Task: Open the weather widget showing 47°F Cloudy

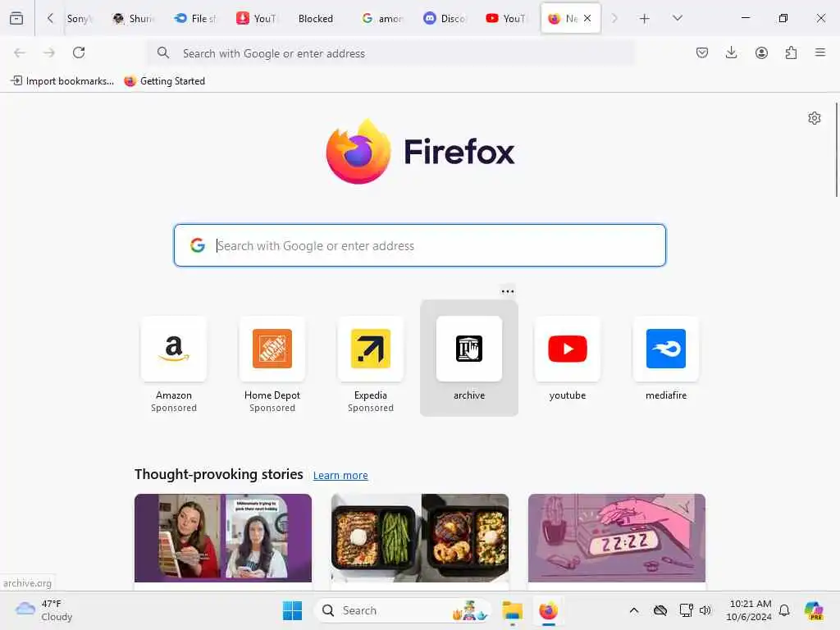Action: coord(44,610)
